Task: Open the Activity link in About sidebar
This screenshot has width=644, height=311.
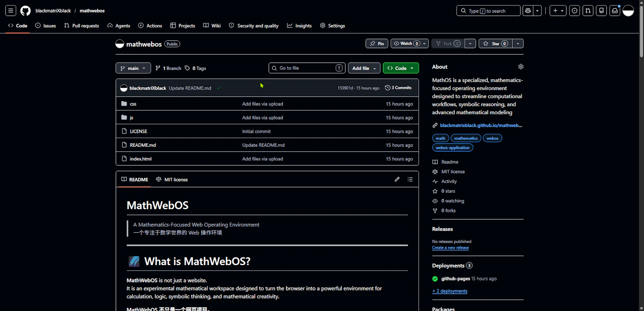Action: 445,181
